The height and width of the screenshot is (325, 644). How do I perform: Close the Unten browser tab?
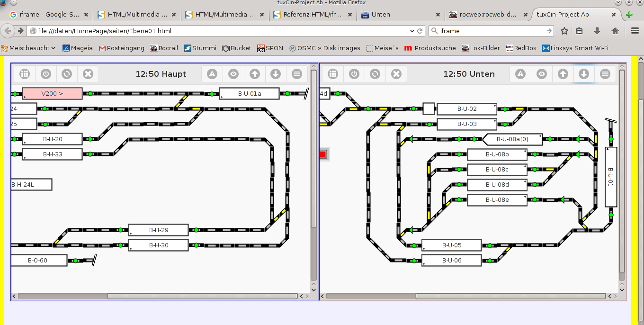[438, 15]
